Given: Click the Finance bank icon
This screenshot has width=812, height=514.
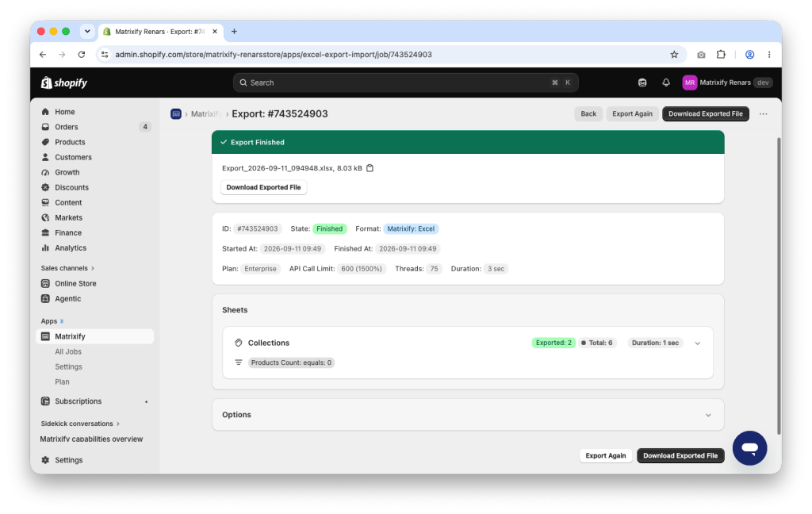Looking at the screenshot, I should click(x=45, y=232).
